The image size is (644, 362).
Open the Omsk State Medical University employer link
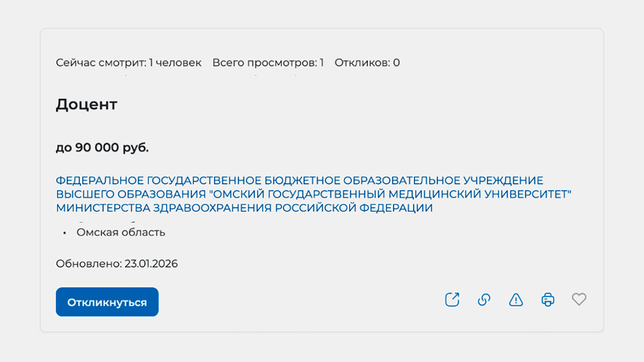point(313,194)
